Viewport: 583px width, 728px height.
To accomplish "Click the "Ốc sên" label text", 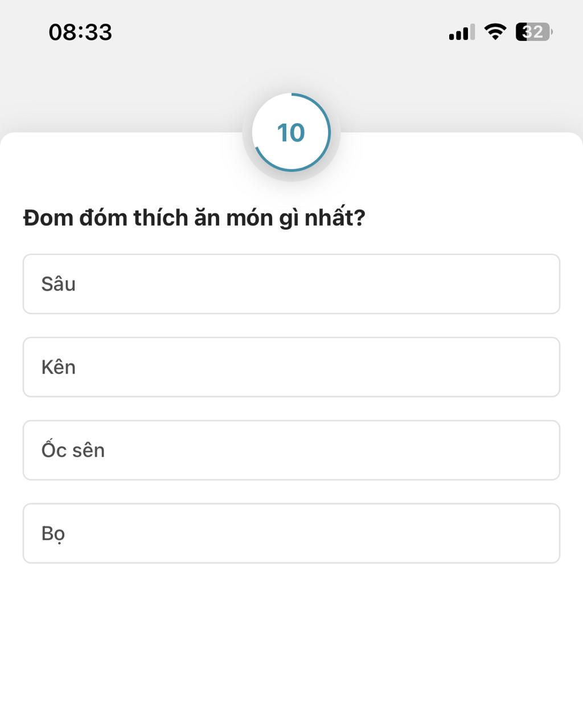I will [x=73, y=450].
